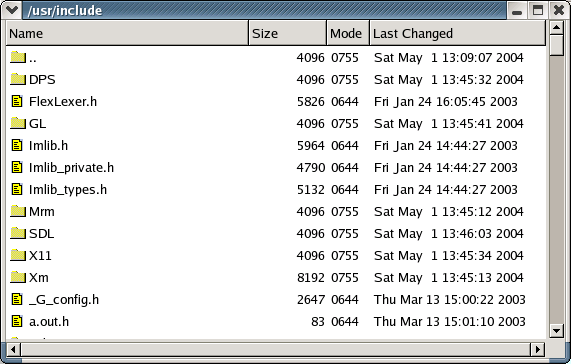
Task: Click the date 'Sat May 1 13:45:12 2004'
Action: 449,211
